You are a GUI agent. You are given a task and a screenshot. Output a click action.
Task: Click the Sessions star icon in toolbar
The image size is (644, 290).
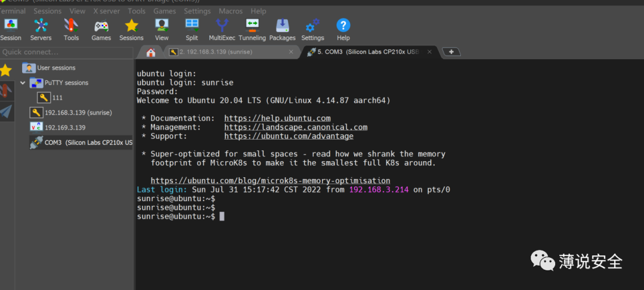[131, 29]
